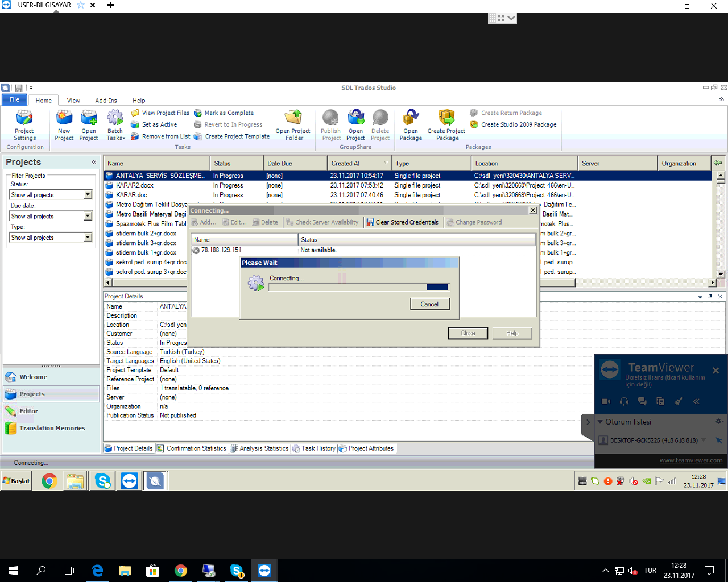Collapse the Oturum listesi section

click(600, 422)
